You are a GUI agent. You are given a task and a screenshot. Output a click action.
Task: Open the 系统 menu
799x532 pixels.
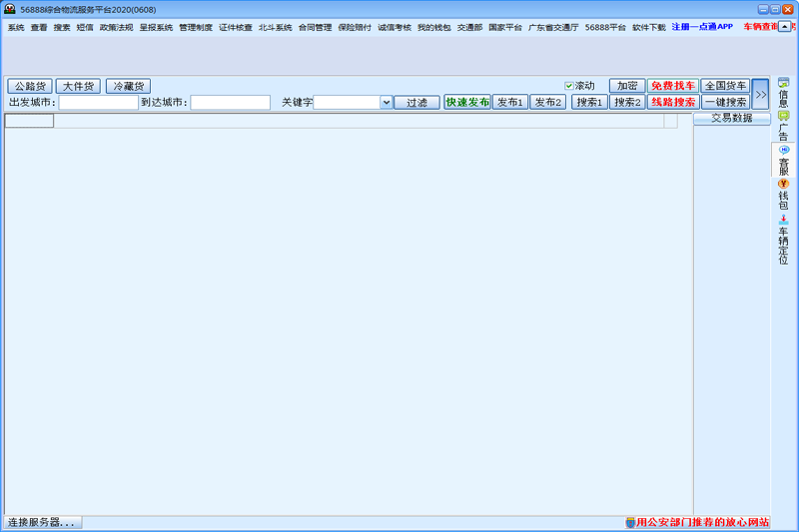pos(15,28)
